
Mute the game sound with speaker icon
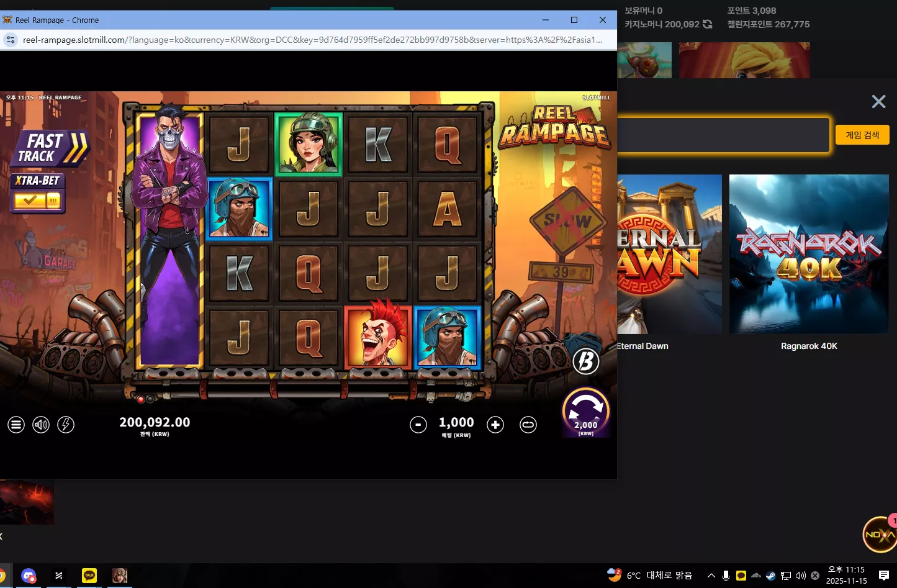pos(41,425)
